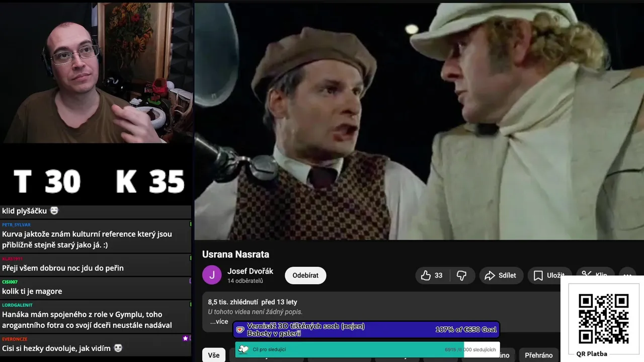Share the video with Sdílet
644x362 pixels.
500,276
